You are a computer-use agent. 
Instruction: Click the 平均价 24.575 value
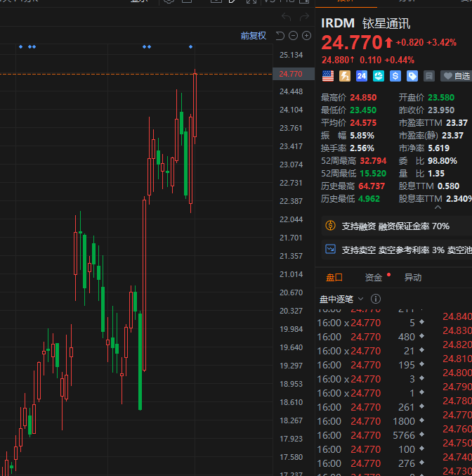(363, 123)
